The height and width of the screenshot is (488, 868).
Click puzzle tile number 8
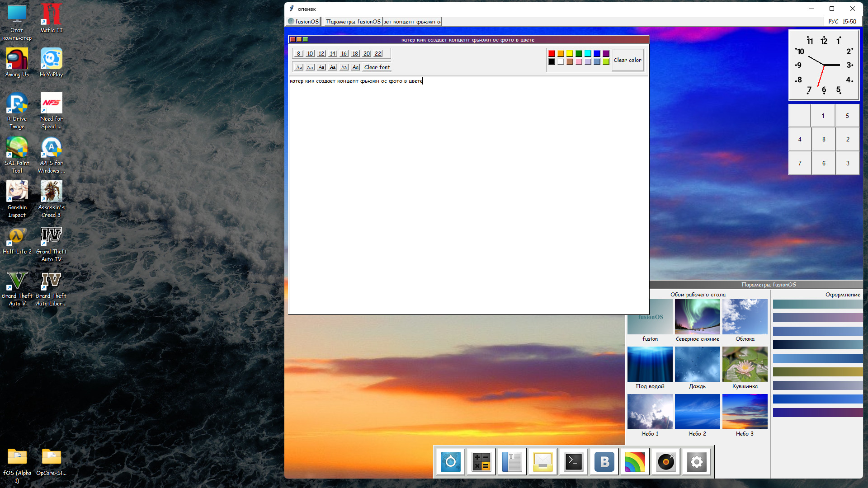click(x=823, y=139)
